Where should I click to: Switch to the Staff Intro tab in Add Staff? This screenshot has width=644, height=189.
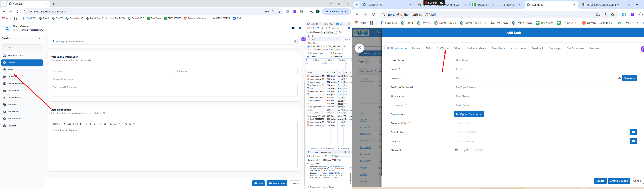[443, 48]
